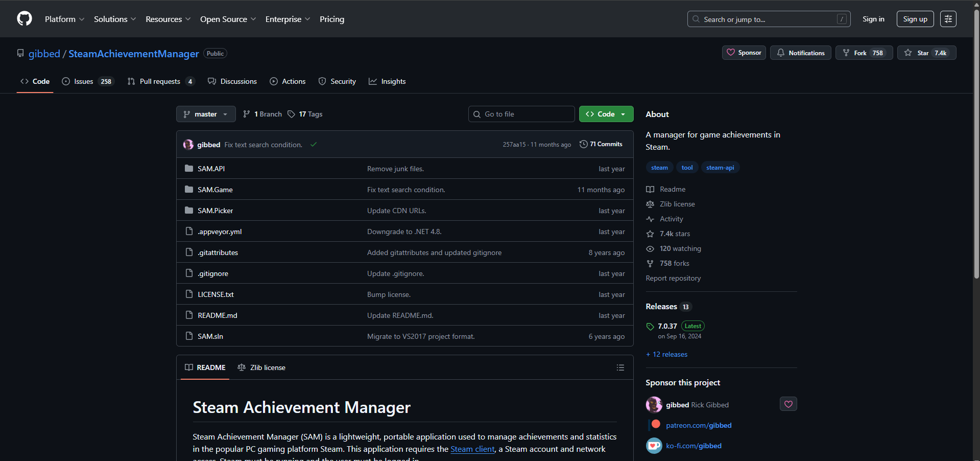Click the steam-api topic tag

point(720,168)
